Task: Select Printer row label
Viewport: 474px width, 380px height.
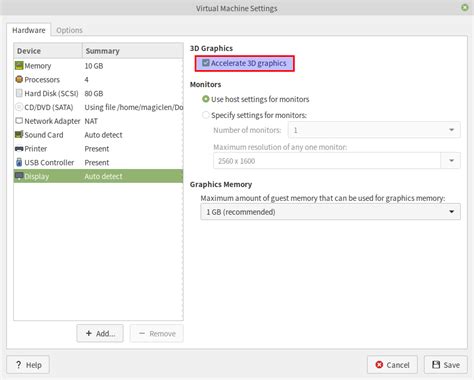Action: [x=36, y=149]
